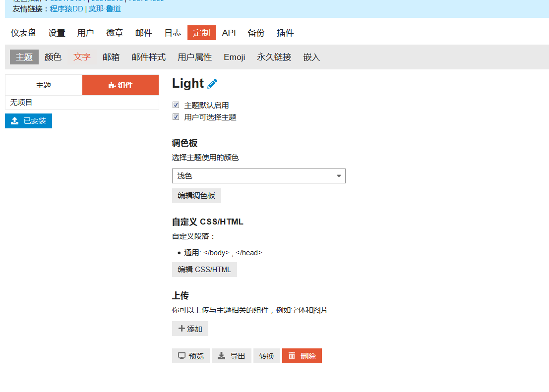Toggle the 用户可选择主题 checkbox
This screenshot has width=549, height=392.
pos(176,116)
